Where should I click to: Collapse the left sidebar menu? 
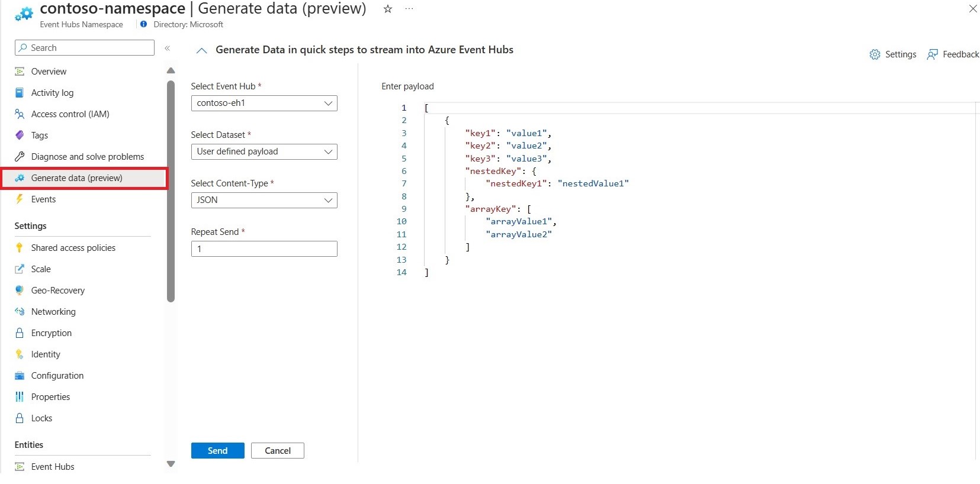[x=168, y=48]
